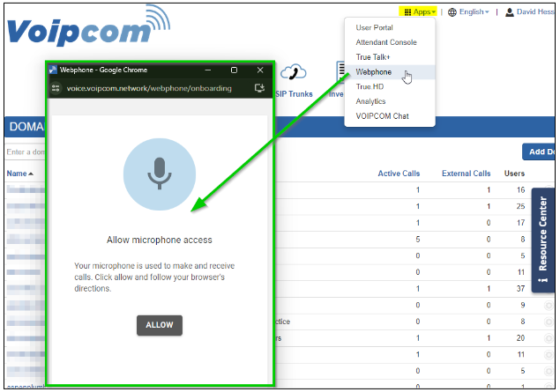
Task: Open the English language dropdown
Action: coord(468,11)
